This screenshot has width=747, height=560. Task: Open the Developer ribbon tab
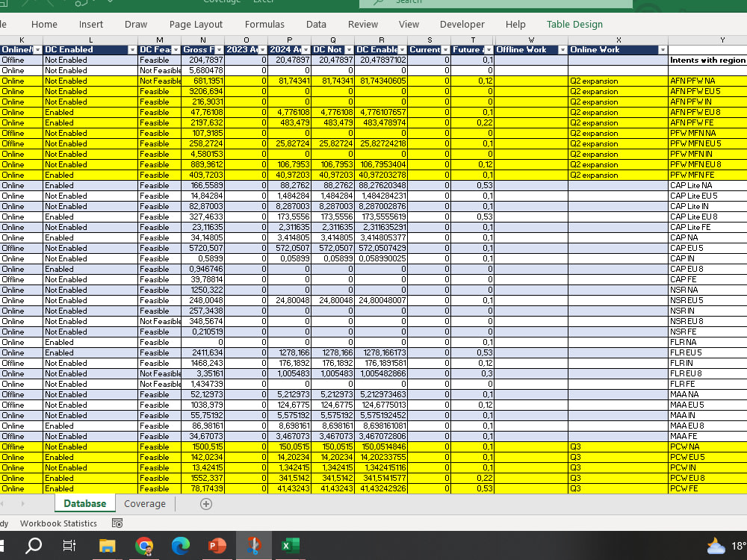462,24
